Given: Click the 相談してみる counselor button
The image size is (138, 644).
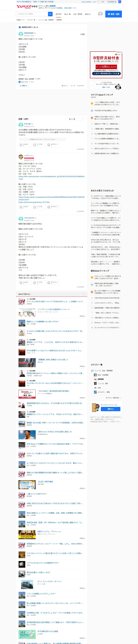Looking at the screenshot, I should 106,87.
